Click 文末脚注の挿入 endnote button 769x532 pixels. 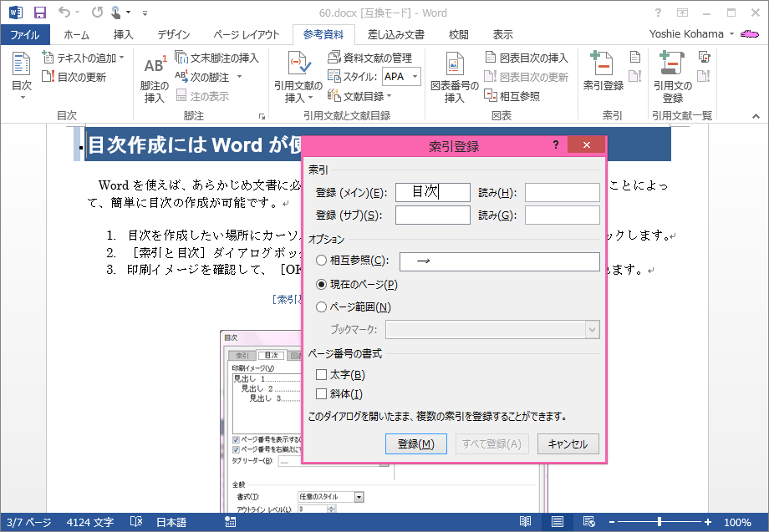(x=216, y=58)
